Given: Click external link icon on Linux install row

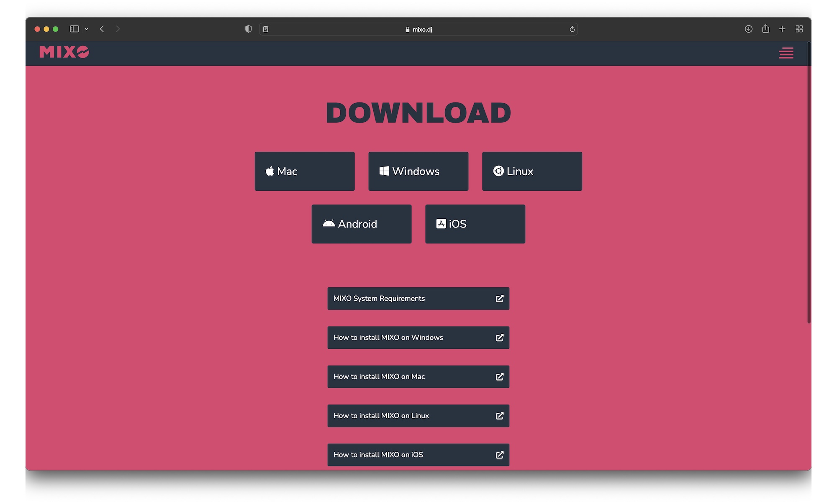Looking at the screenshot, I should pyautogui.click(x=500, y=416).
